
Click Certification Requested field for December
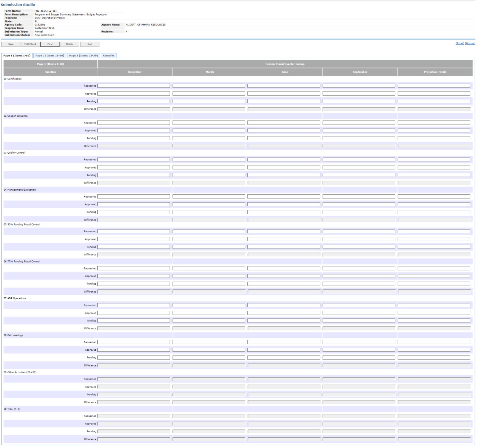tap(134, 86)
